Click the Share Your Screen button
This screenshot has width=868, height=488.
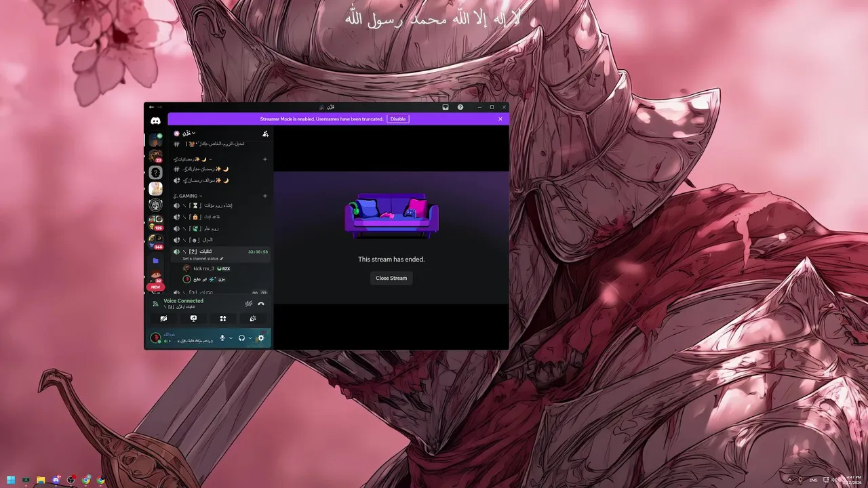193,319
